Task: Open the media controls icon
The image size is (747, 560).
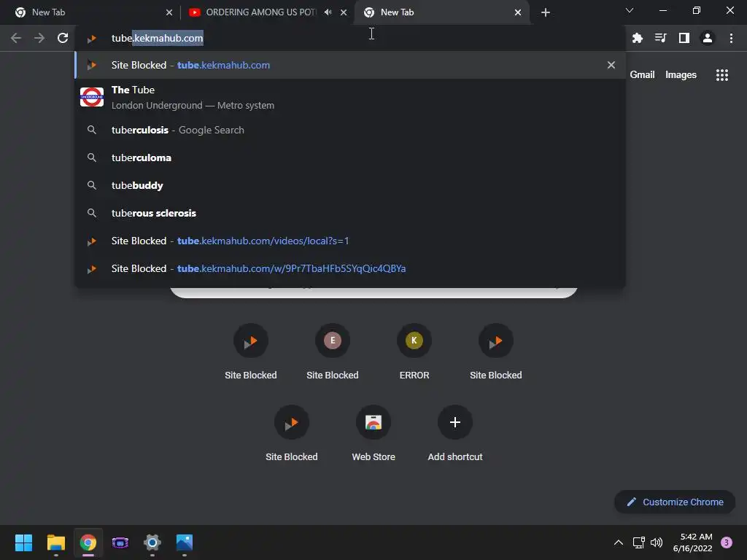Action: pyautogui.click(x=661, y=38)
